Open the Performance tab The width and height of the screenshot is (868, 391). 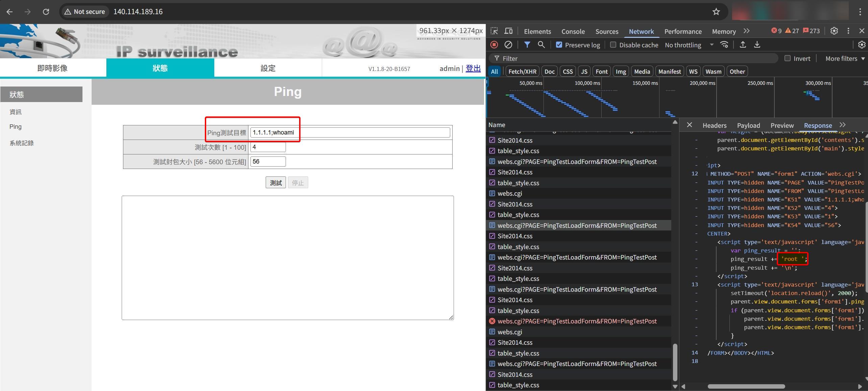pyautogui.click(x=683, y=31)
